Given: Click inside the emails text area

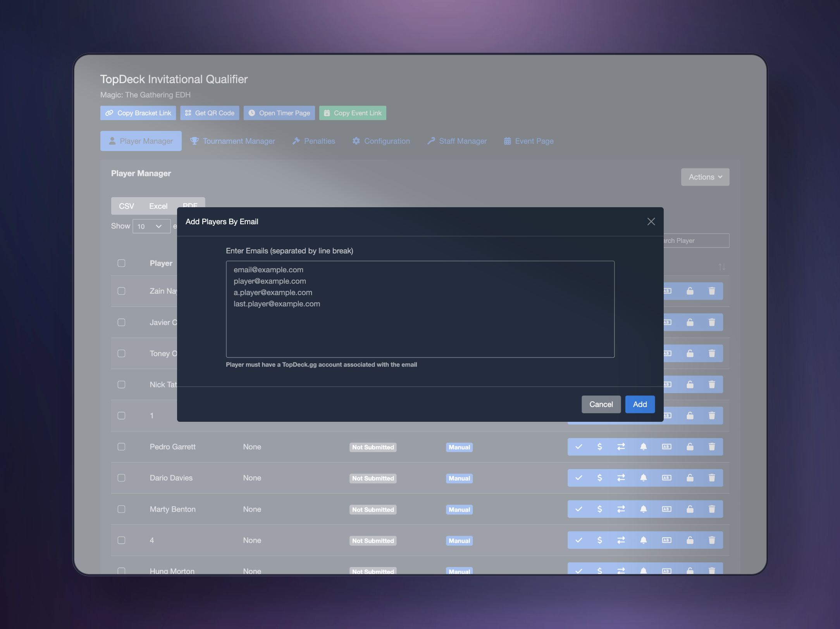Looking at the screenshot, I should [420, 329].
